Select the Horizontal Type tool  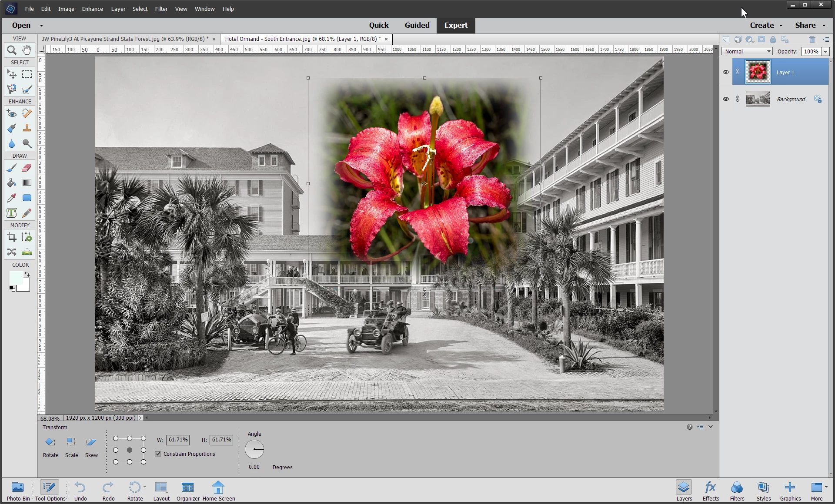[12, 213]
